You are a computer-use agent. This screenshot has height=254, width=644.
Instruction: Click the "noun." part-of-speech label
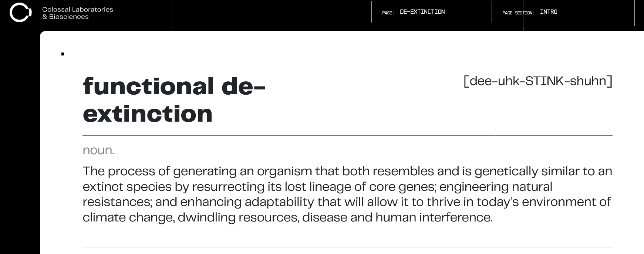click(98, 150)
